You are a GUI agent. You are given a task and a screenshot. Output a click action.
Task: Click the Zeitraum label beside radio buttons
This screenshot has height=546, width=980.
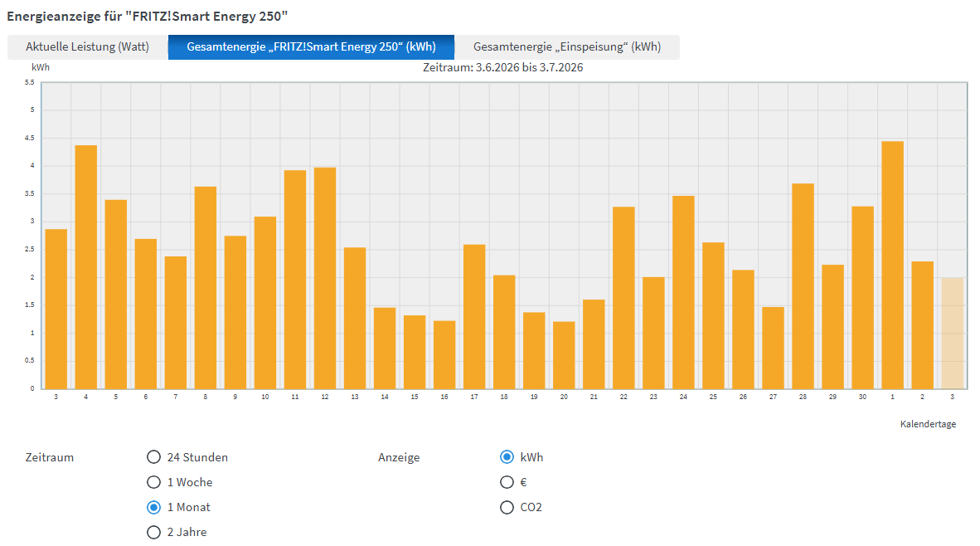pyautogui.click(x=50, y=457)
